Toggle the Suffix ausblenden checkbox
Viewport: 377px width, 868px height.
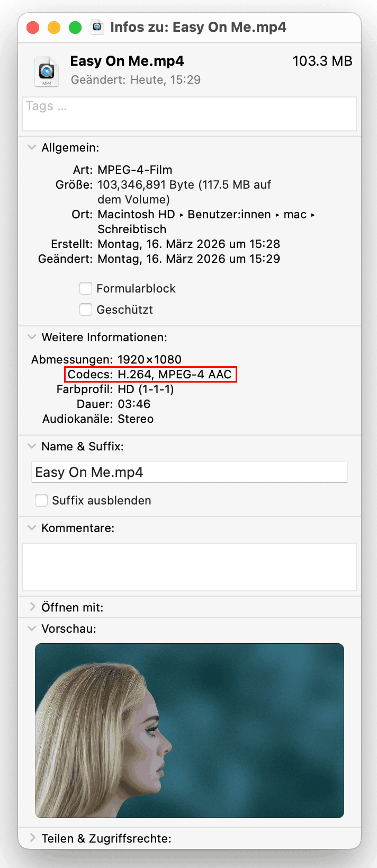(x=41, y=500)
